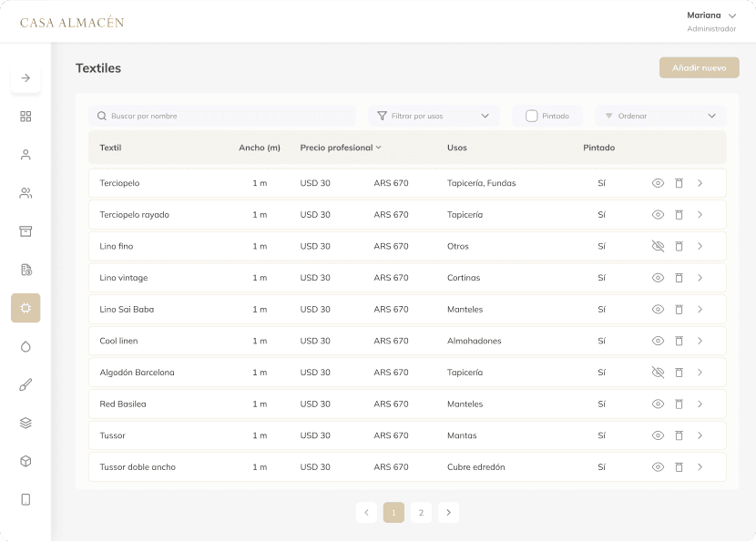Toggle visibility of Algodón Barcelona textile

point(658,373)
